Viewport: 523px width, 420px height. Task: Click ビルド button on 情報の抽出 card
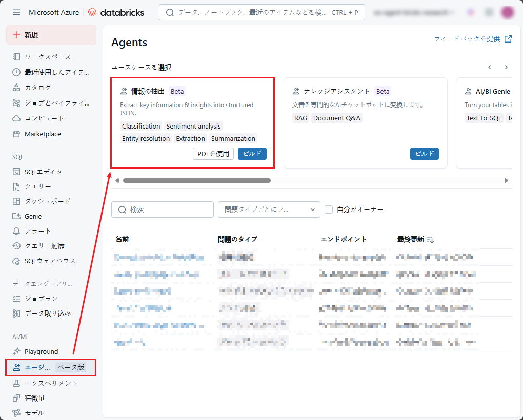[x=252, y=154]
